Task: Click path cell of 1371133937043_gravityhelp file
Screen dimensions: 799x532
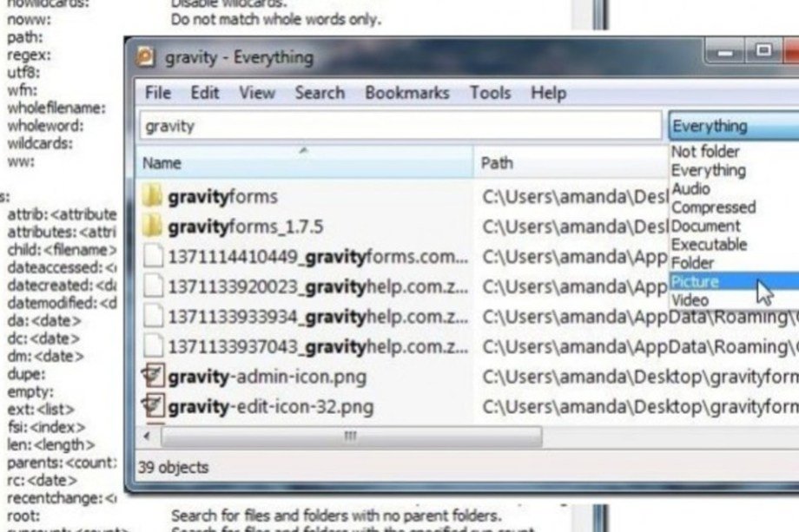Action: point(641,346)
